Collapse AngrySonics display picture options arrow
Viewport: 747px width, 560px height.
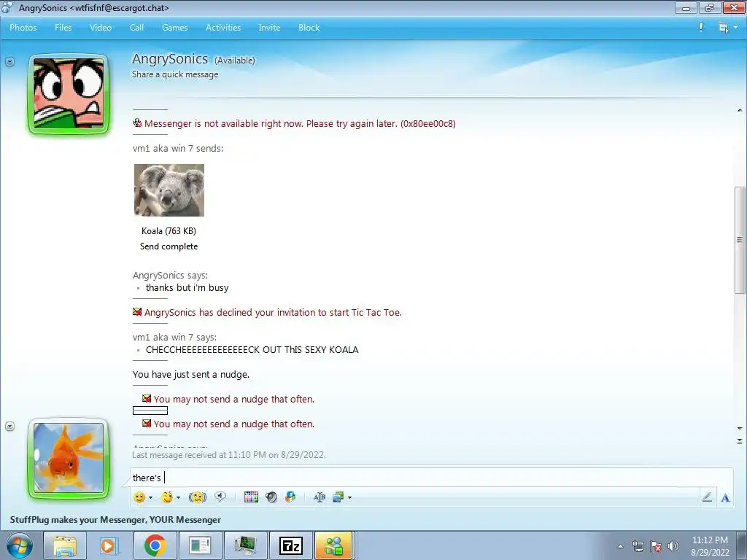tap(9, 61)
